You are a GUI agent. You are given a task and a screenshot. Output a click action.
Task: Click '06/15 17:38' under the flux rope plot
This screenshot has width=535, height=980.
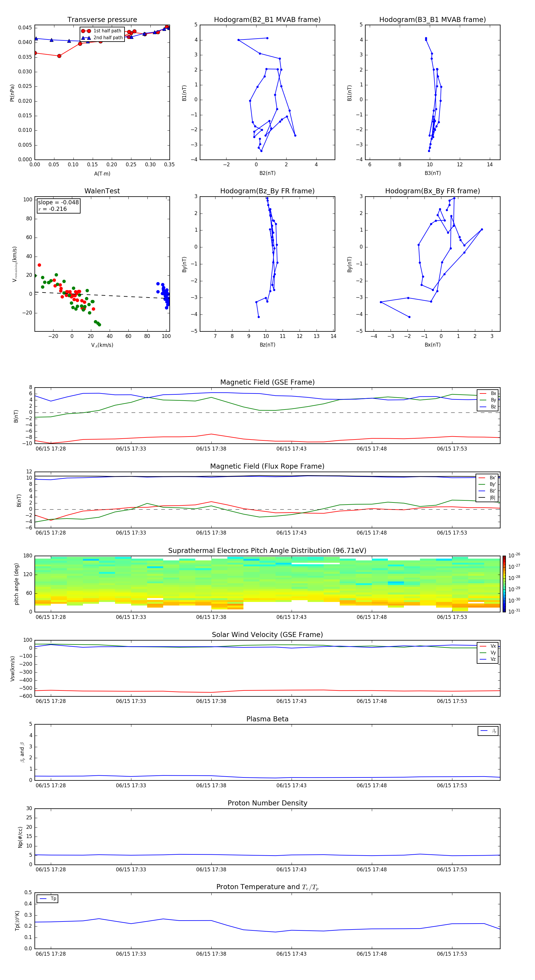[x=211, y=533]
